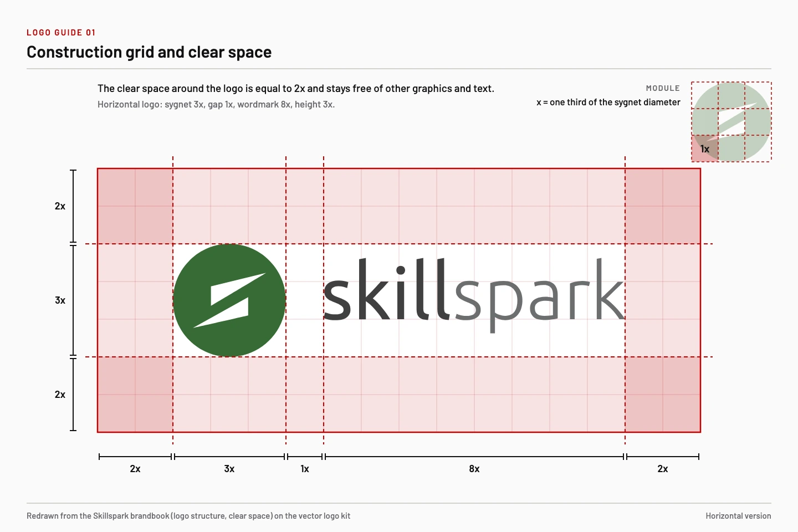Click the '1x' gap measurement label
The height and width of the screenshot is (532, 798).
point(305,469)
